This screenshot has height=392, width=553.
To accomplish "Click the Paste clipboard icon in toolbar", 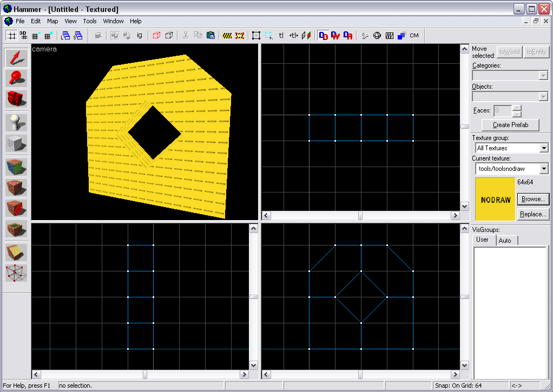I will [x=210, y=36].
